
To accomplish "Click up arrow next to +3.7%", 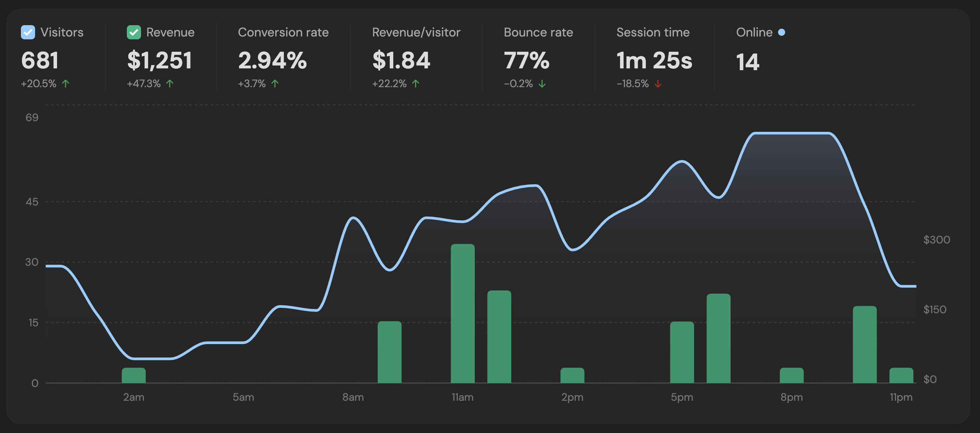I will click(x=275, y=83).
